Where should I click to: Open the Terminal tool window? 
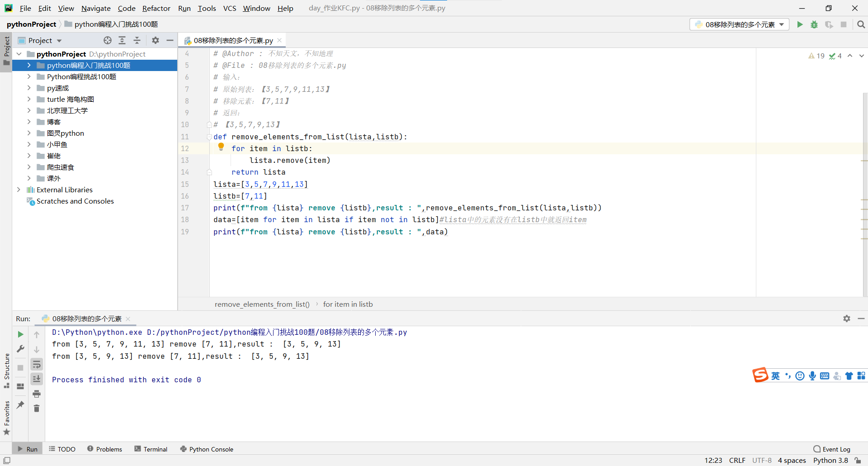[151, 449]
